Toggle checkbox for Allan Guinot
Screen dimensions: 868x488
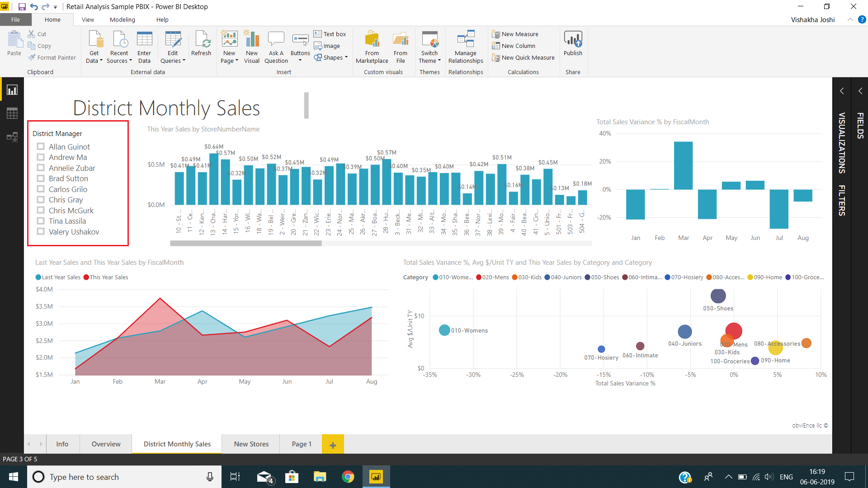click(41, 146)
